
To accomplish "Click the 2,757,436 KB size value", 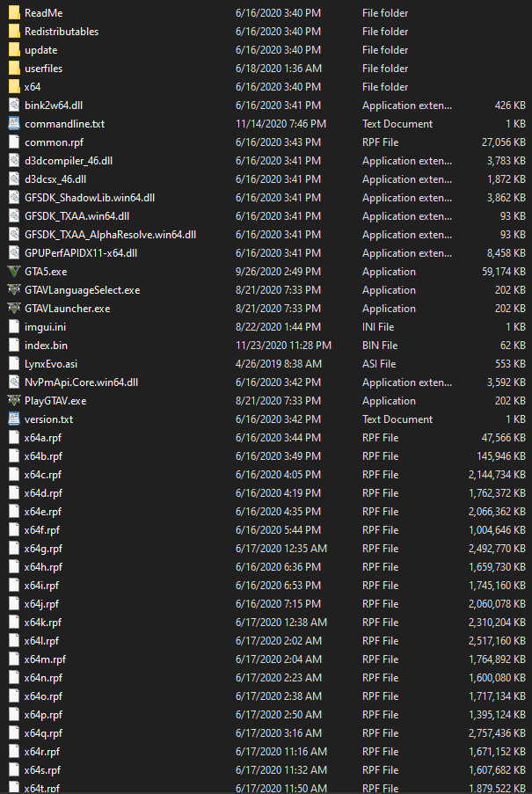I will click(x=497, y=732).
